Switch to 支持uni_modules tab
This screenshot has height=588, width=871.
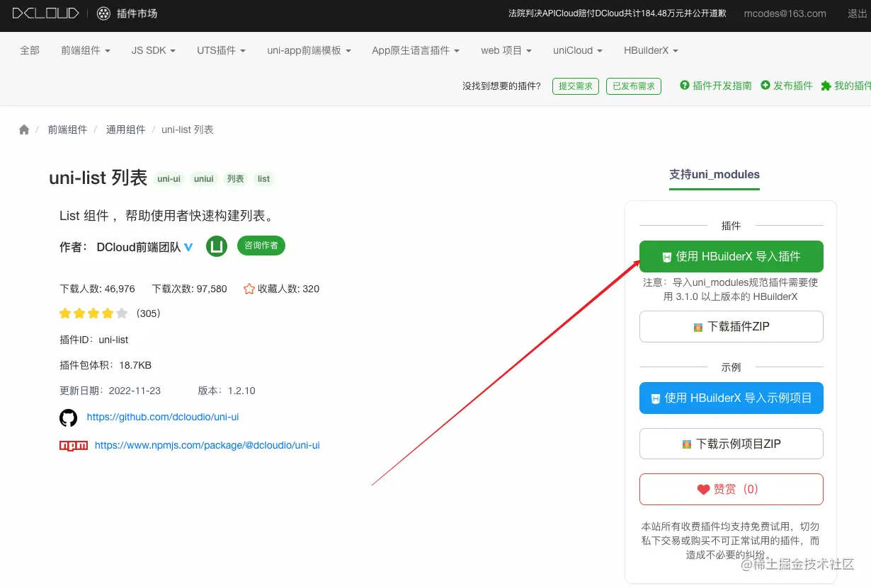pos(715,175)
